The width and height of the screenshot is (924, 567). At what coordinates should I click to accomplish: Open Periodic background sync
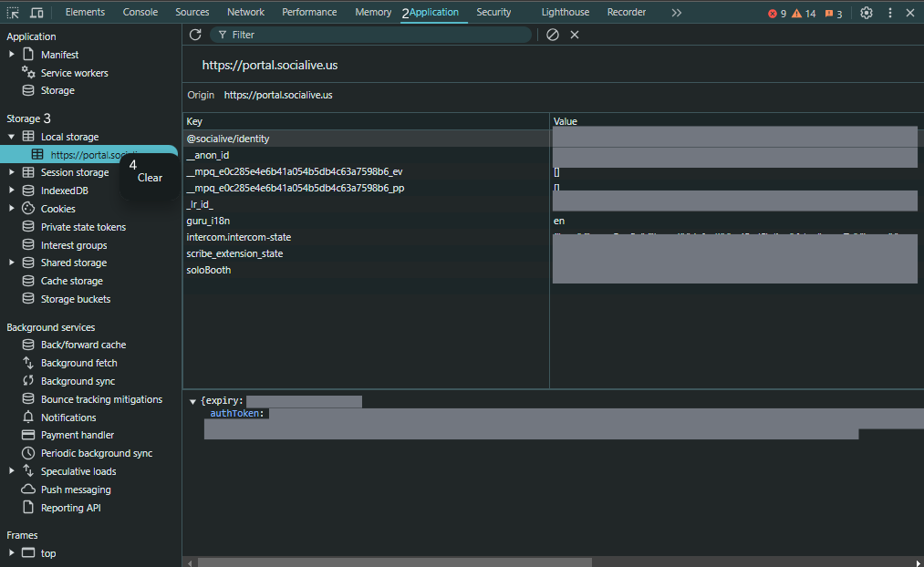[x=97, y=453]
